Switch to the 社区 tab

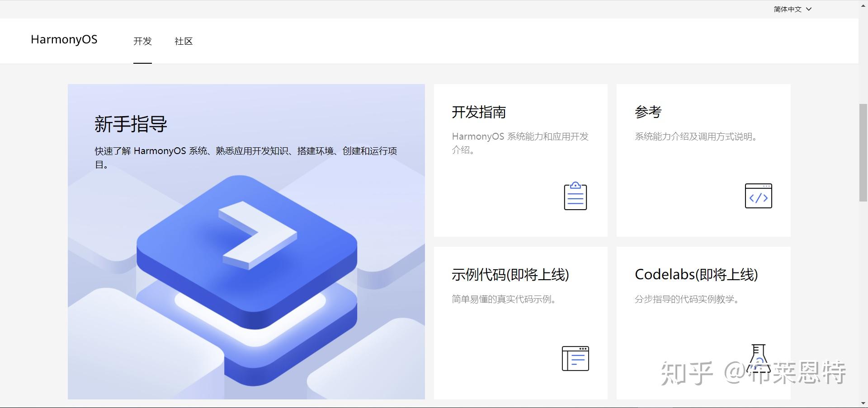[183, 41]
